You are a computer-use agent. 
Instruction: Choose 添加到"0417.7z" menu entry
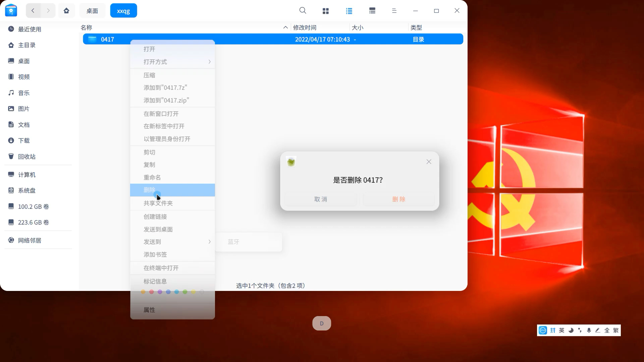tap(172, 87)
